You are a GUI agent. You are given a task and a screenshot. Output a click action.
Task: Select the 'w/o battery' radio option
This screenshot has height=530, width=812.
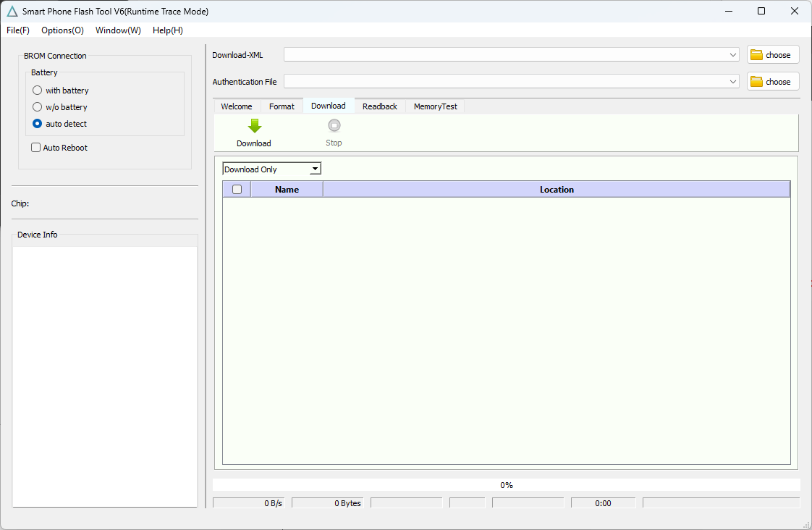[38, 107]
